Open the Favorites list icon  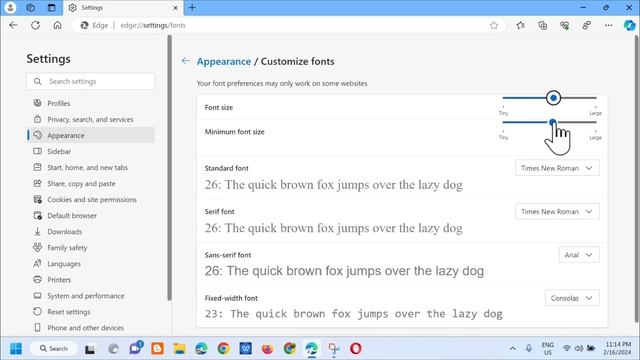click(x=520, y=25)
